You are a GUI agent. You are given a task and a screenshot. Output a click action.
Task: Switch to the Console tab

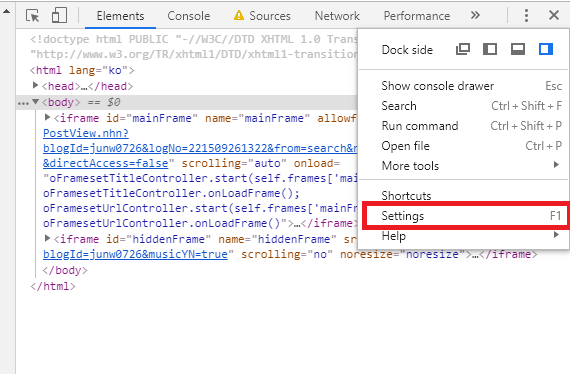tap(189, 16)
